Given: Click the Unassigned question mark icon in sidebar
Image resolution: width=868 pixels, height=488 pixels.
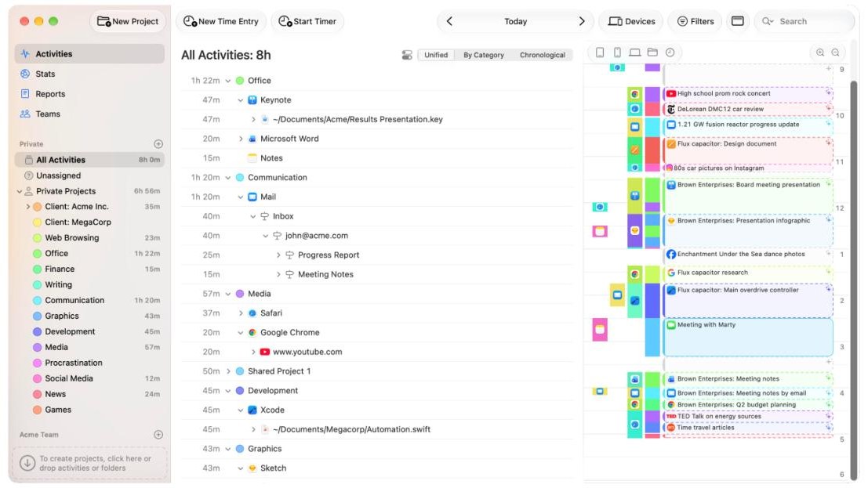Looking at the screenshot, I should click(29, 175).
